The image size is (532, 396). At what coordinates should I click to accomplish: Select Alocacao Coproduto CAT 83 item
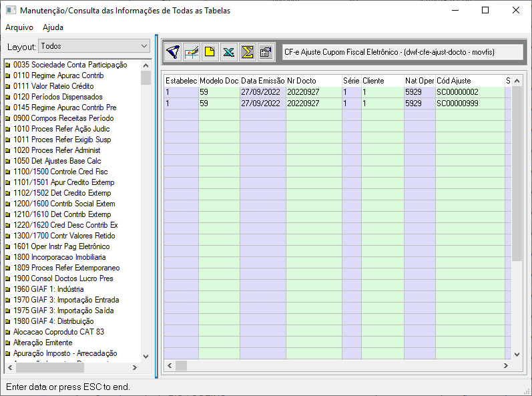(x=59, y=332)
